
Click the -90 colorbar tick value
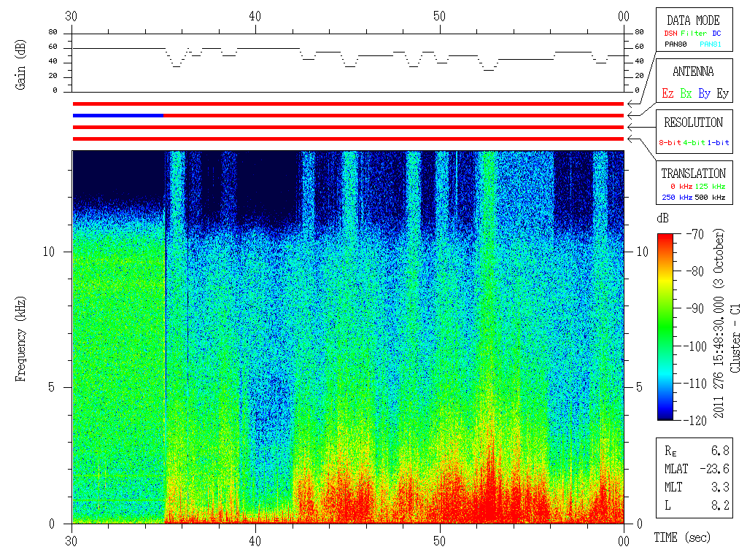tap(694, 308)
